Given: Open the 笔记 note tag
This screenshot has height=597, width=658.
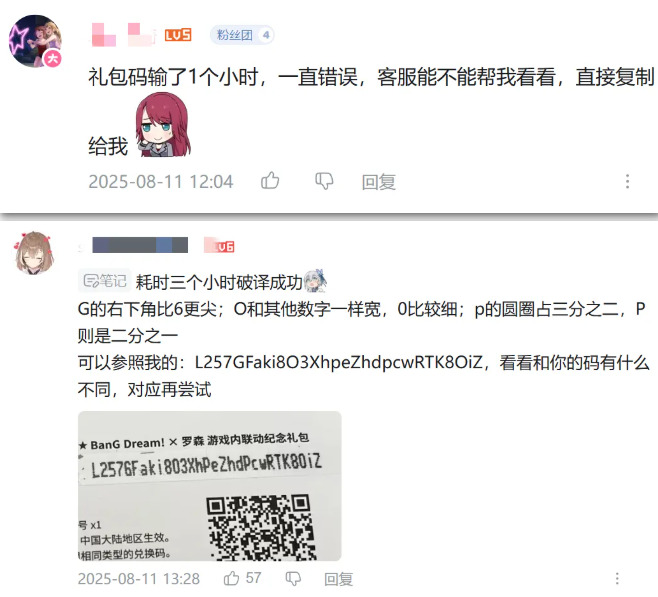Looking at the screenshot, I should [x=104, y=281].
